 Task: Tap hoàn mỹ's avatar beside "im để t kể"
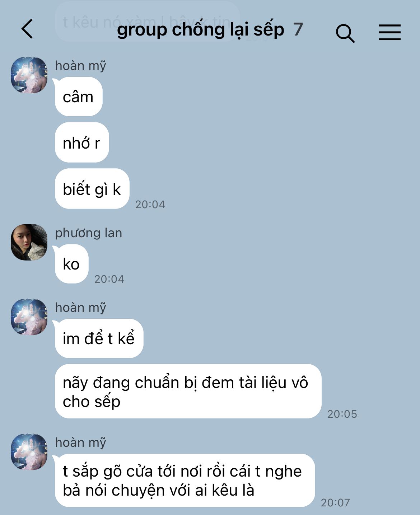[29, 317]
